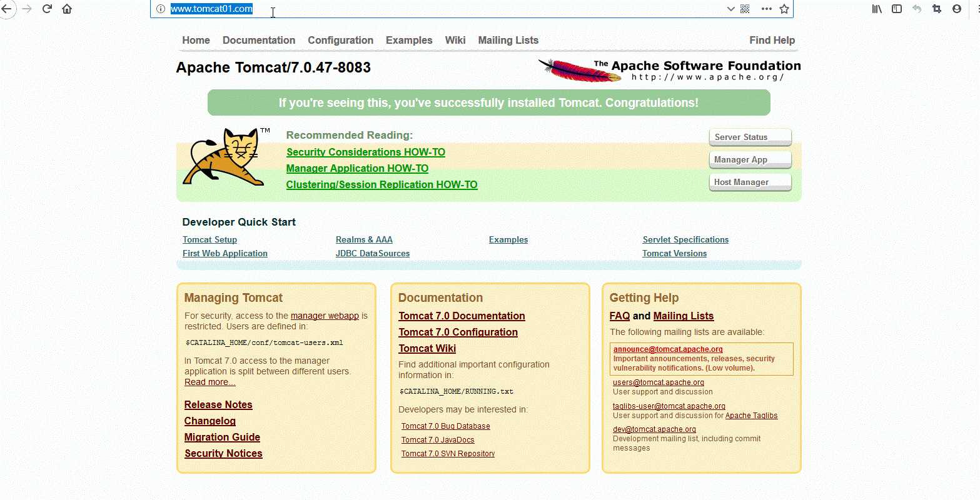This screenshot has height=500, width=980.
Task: Open First Web Application link
Action: coord(225,253)
